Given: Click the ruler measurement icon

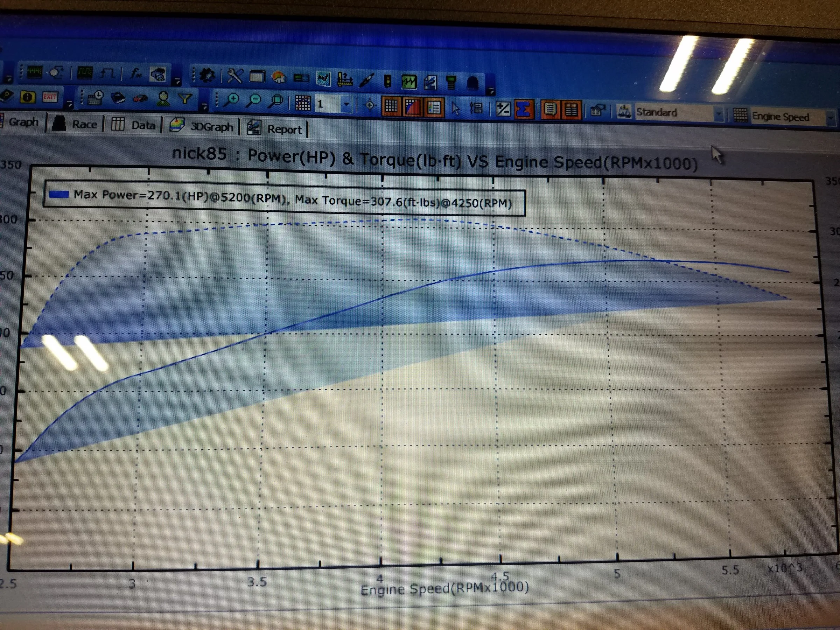Looking at the screenshot, I should coord(345,79).
